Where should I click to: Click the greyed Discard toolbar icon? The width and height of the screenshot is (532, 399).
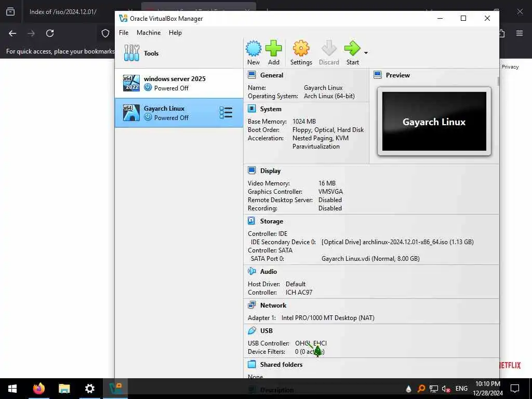coord(329,52)
